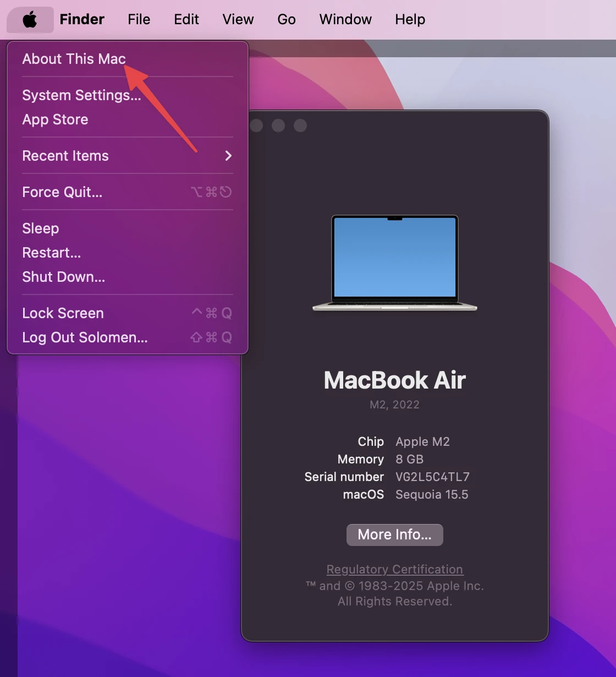Screen dimensions: 616x677
Task: Open the Edit menu
Action: click(x=186, y=19)
